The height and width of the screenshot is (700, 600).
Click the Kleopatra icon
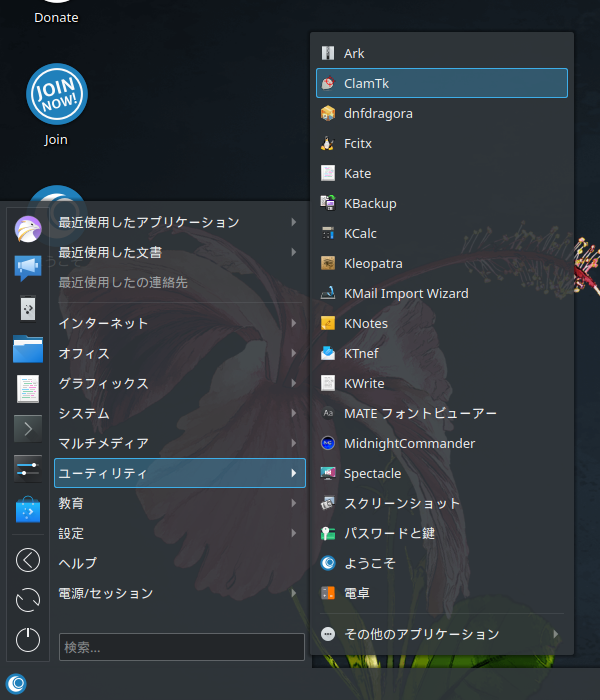click(x=328, y=263)
